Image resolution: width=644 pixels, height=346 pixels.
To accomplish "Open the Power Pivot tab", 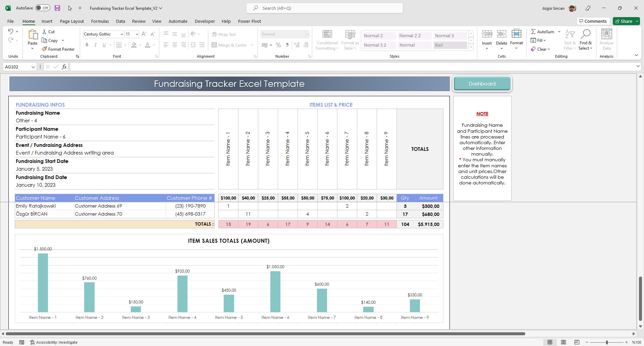I will click(x=249, y=21).
